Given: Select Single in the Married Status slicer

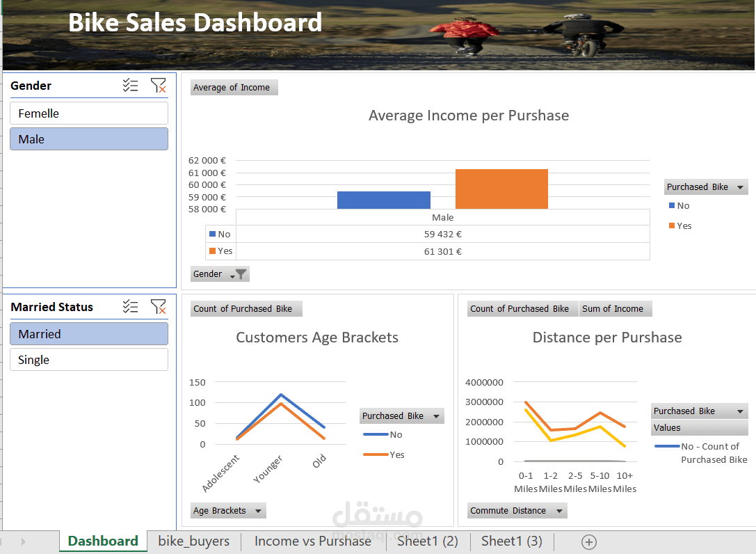Looking at the screenshot, I should (x=88, y=359).
